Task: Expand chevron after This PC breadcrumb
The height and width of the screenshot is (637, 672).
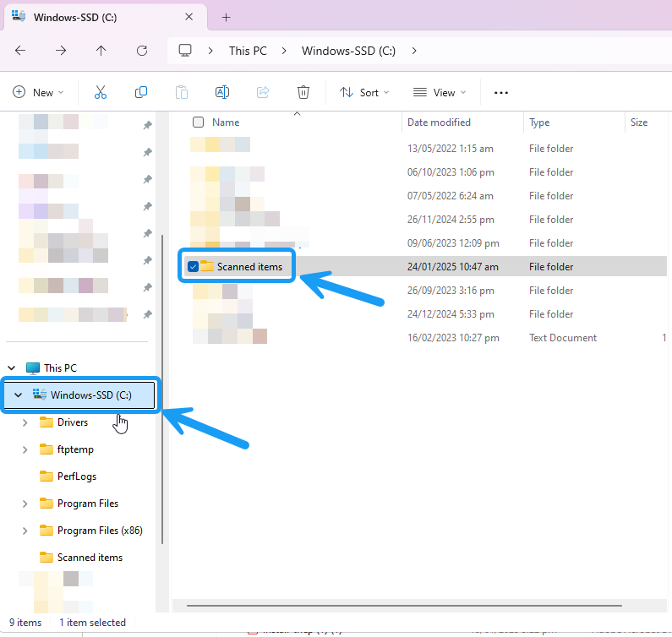Action: [284, 51]
